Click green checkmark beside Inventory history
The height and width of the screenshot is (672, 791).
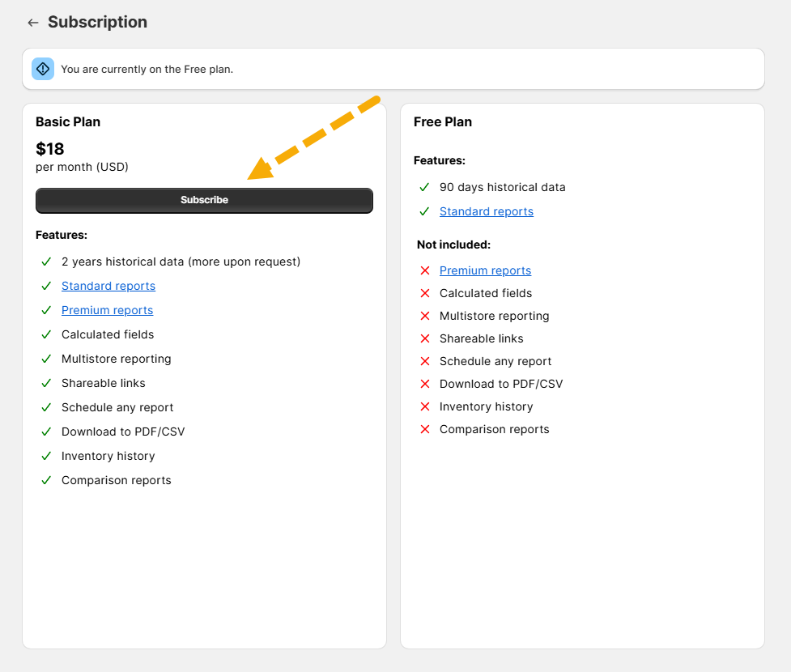[46, 456]
